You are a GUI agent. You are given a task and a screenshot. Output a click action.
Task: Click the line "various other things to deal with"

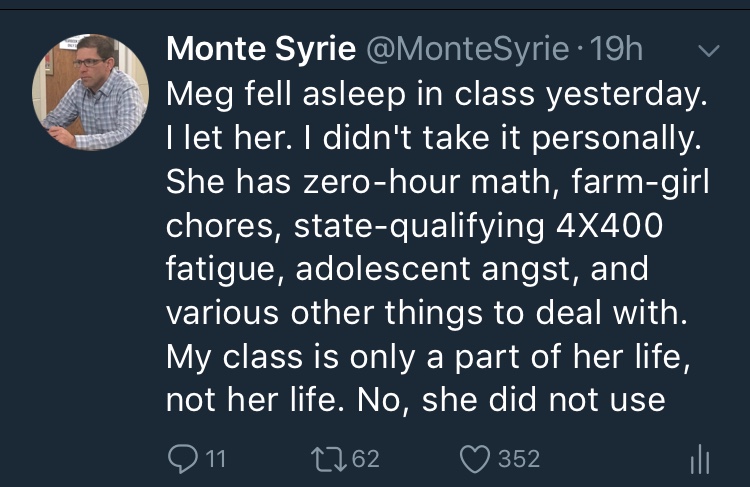[427, 312]
